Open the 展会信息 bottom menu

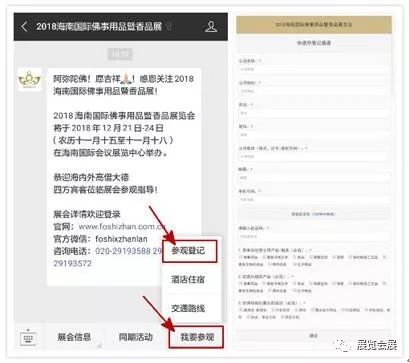click(x=74, y=337)
